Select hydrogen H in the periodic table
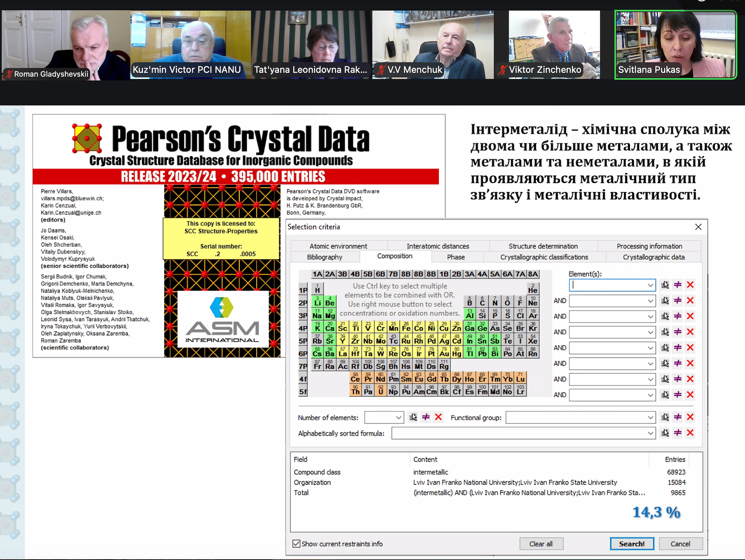 [x=317, y=288]
